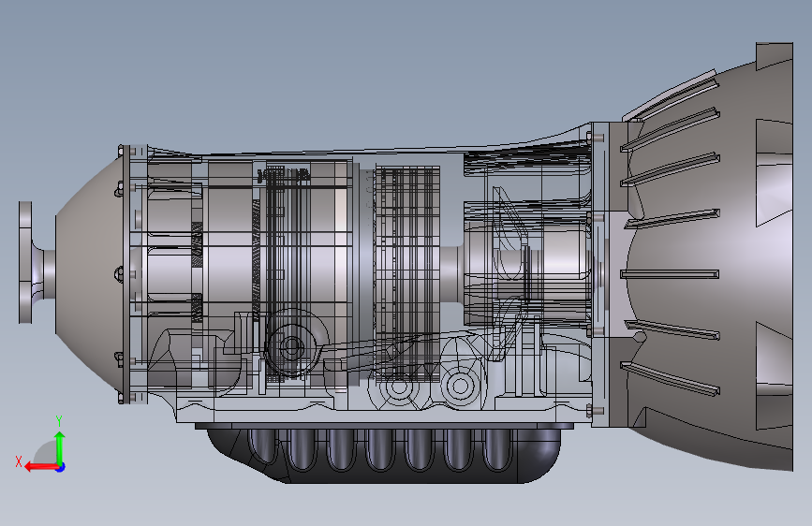Select the ribbed oil pan under the transmission

383,455
